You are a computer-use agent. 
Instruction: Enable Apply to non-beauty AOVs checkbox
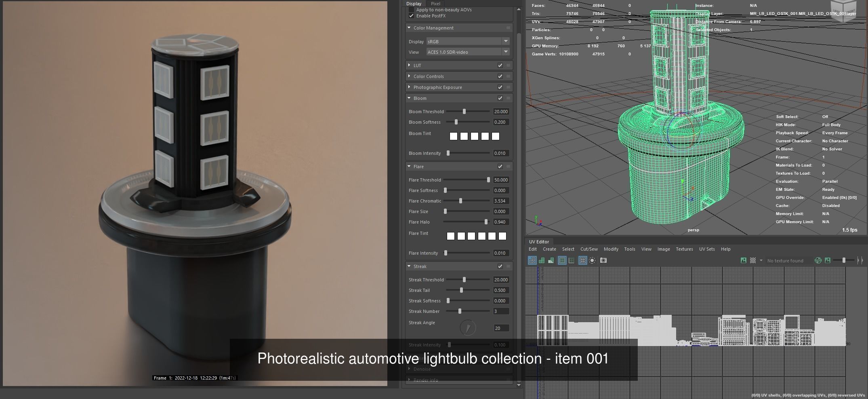pos(411,9)
